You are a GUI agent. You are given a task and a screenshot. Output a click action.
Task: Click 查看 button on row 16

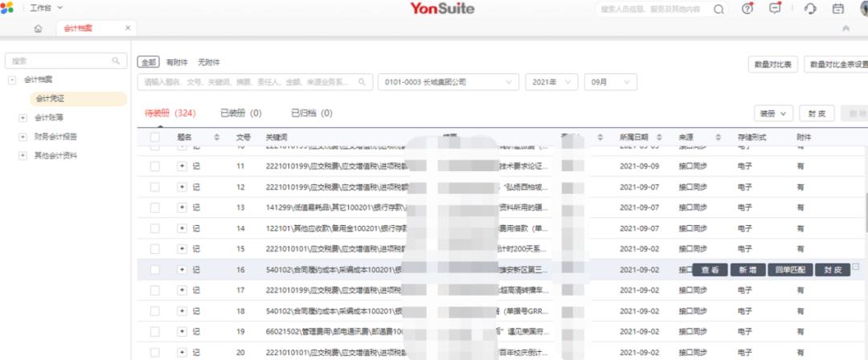pos(710,270)
